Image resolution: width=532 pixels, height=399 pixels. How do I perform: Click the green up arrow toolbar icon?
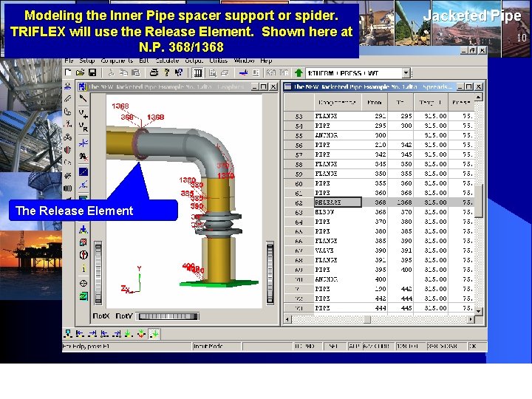pyautogui.click(x=299, y=73)
